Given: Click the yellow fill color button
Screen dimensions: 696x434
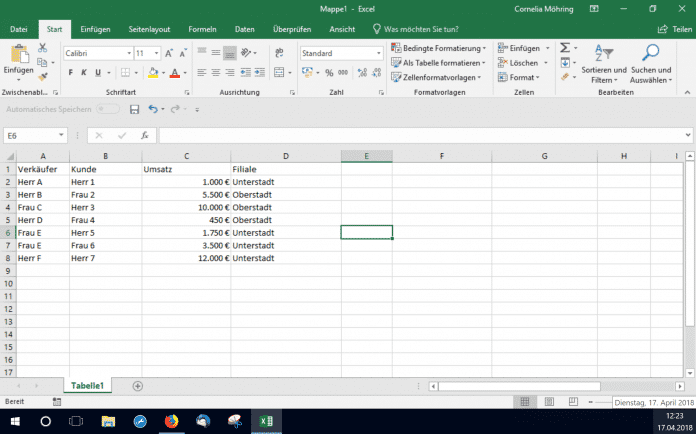Looking at the screenshot, I should pos(152,72).
